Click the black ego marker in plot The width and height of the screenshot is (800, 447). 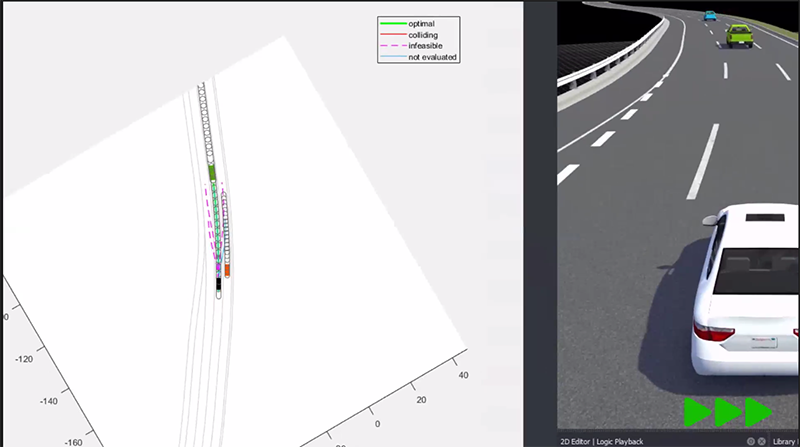(218, 286)
